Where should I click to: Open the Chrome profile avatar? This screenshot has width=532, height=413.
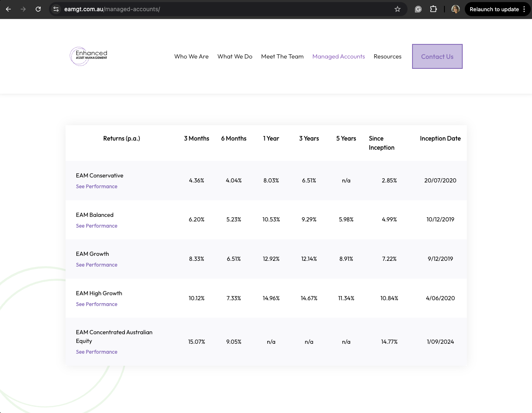[x=456, y=9]
